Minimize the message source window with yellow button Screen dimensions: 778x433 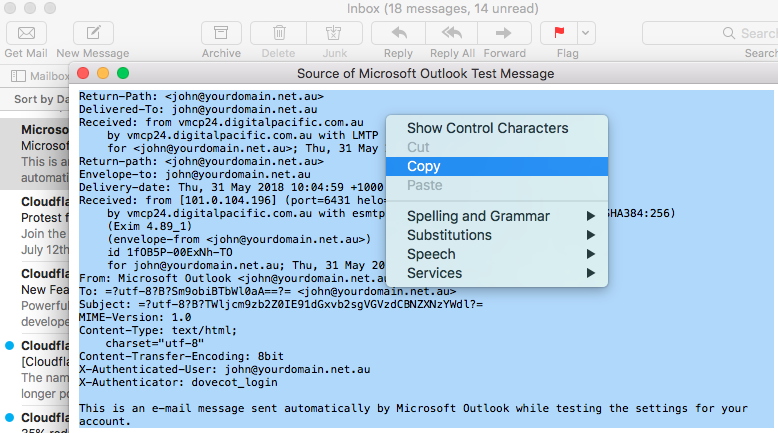coord(103,73)
